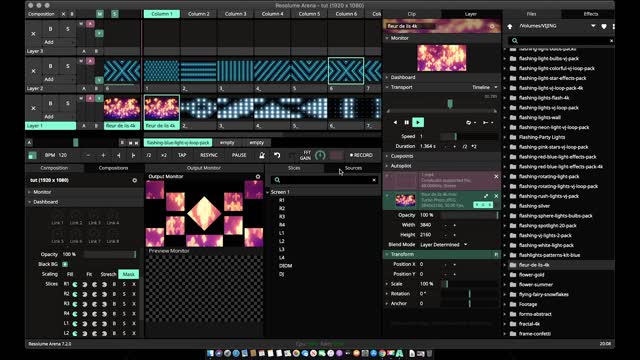Click the TAP tempo button

182,155
